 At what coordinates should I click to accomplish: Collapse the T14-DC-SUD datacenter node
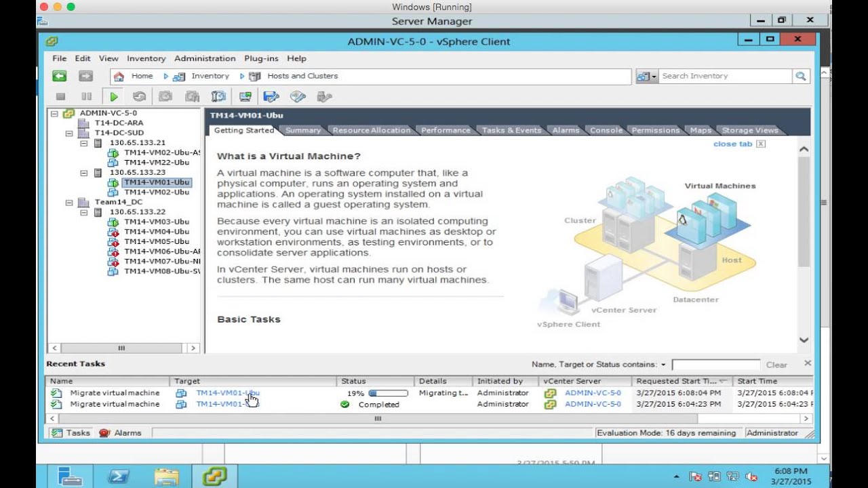click(x=69, y=134)
